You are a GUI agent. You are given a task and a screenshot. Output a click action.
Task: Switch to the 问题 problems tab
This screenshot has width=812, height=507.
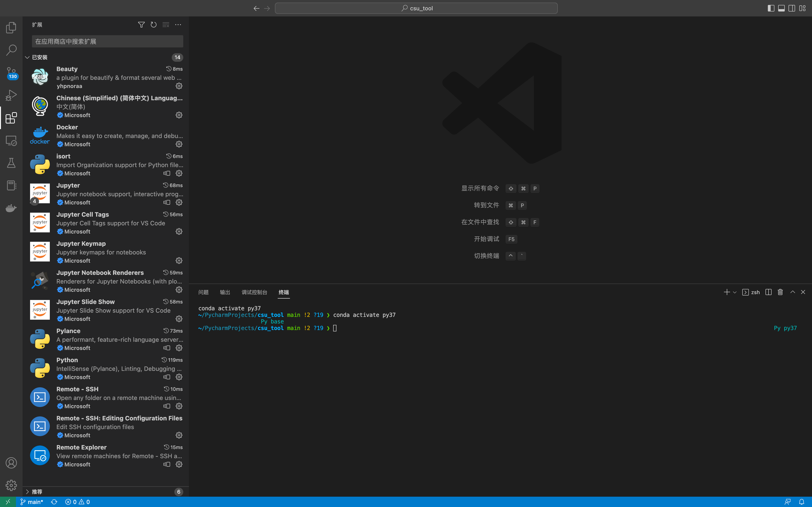(203, 292)
